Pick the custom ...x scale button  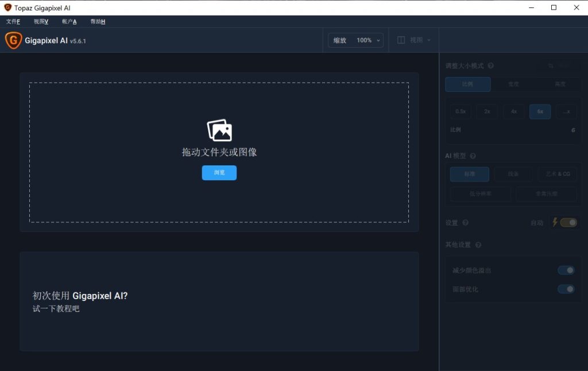pos(566,111)
